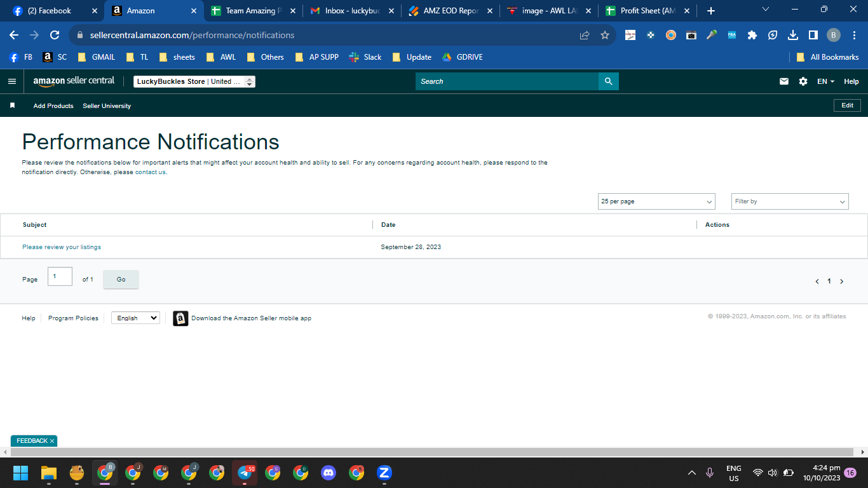Image resolution: width=868 pixels, height=488 pixels.
Task: Open a new browser tab
Action: (x=711, y=11)
